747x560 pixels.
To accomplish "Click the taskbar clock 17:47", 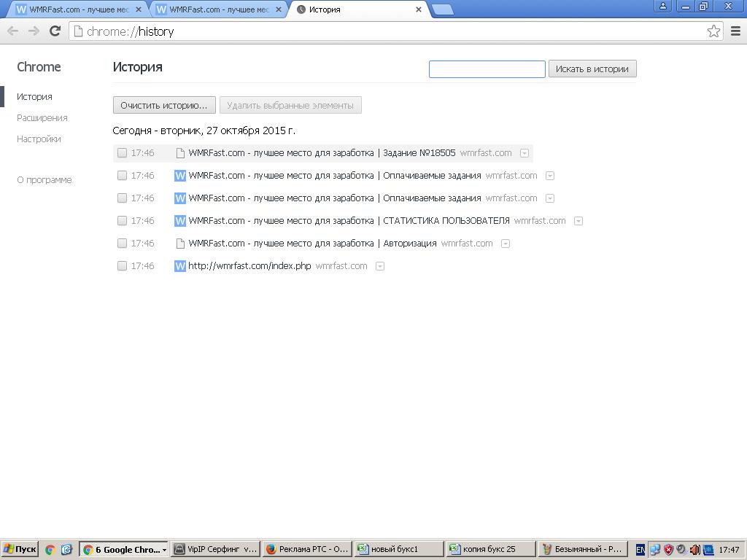I will pyautogui.click(x=729, y=550).
